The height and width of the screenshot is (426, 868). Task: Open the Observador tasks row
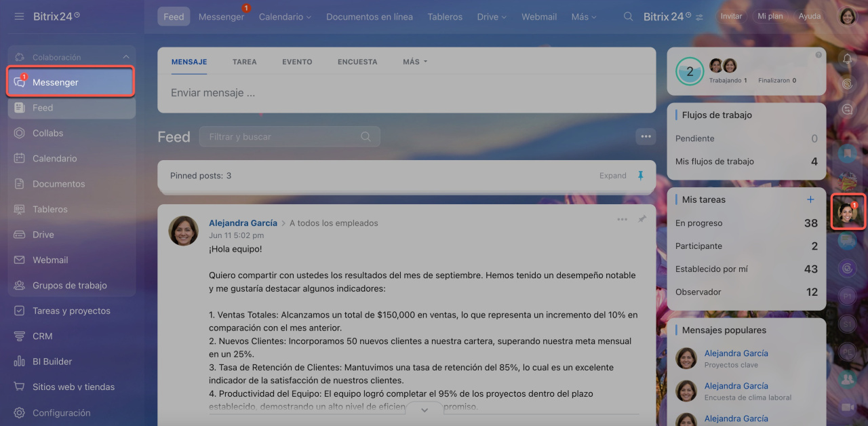(x=746, y=292)
